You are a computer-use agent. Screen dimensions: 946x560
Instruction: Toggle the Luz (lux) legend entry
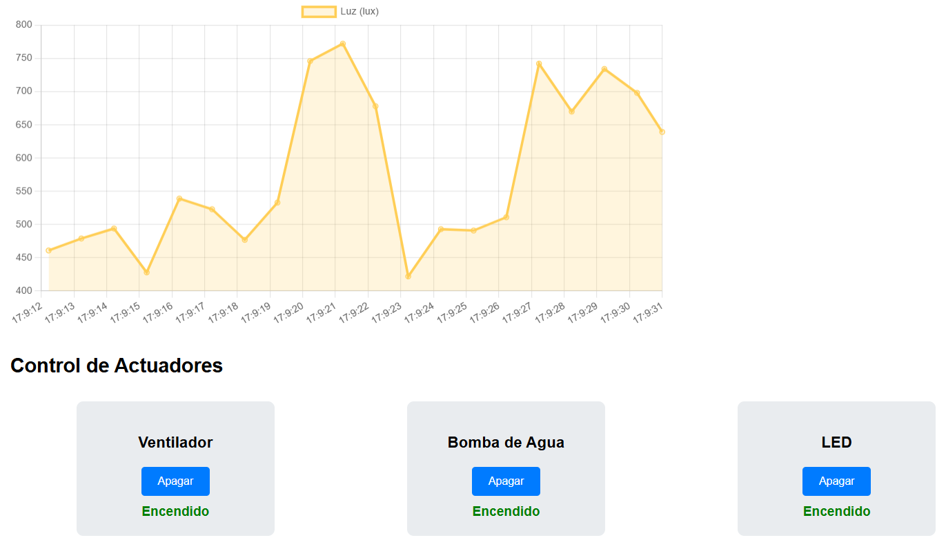359,11
